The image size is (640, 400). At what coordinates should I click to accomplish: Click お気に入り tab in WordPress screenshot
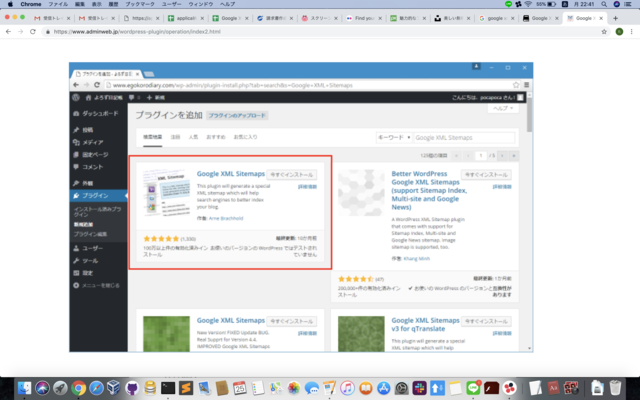pos(245,137)
